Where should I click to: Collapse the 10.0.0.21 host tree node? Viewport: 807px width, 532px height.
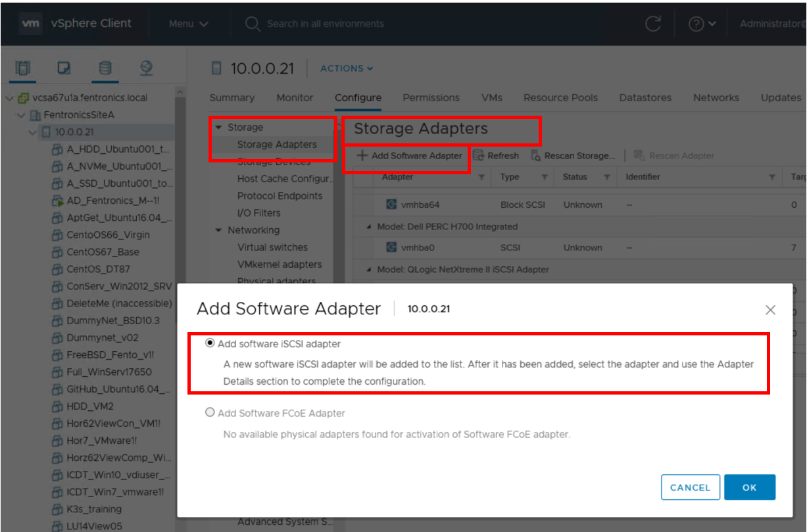click(33, 132)
